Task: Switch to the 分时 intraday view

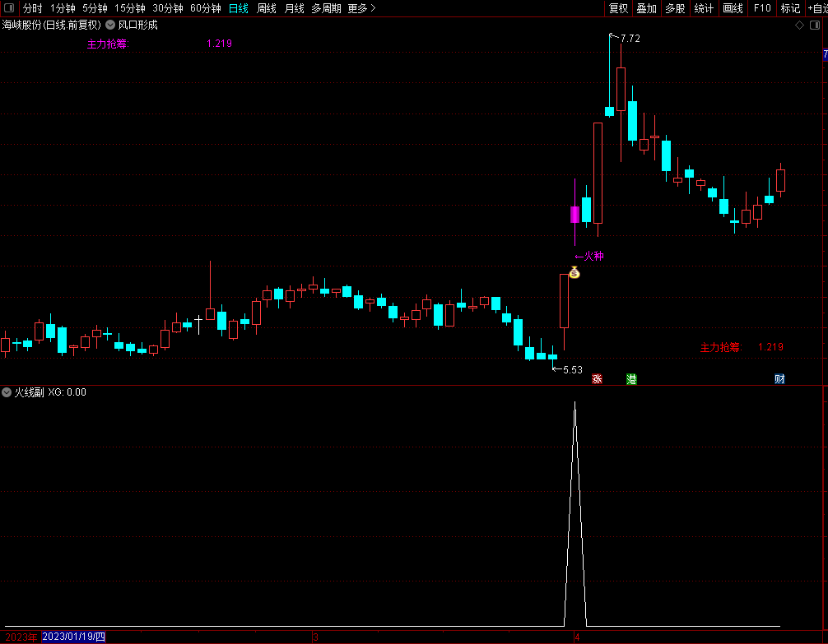Action: [32, 8]
